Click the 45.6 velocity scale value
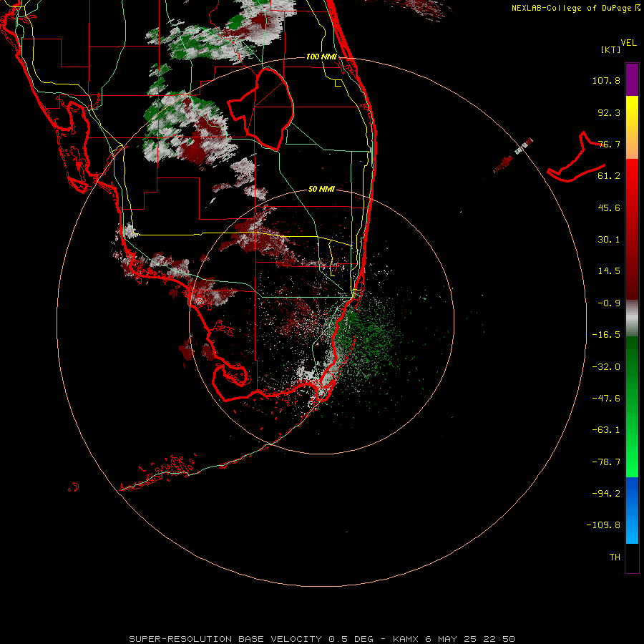The width and height of the screenshot is (644, 644). click(609, 208)
